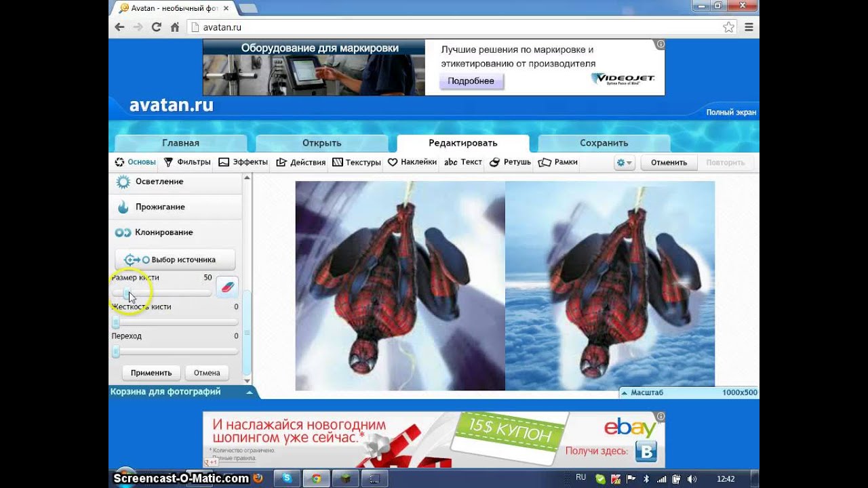Click the Отмена cancel button
Viewport: 868px width, 488px height.
(207, 373)
